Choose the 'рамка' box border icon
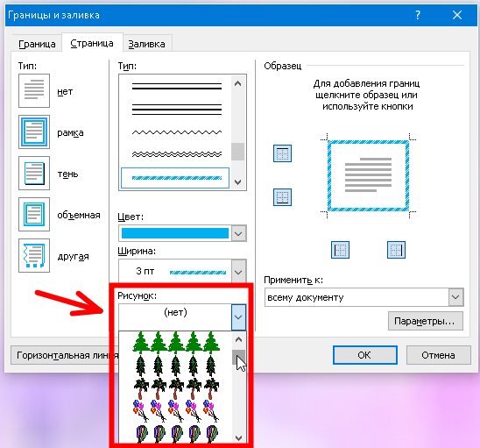Image resolution: width=480 pixels, height=448 pixels. [34, 132]
